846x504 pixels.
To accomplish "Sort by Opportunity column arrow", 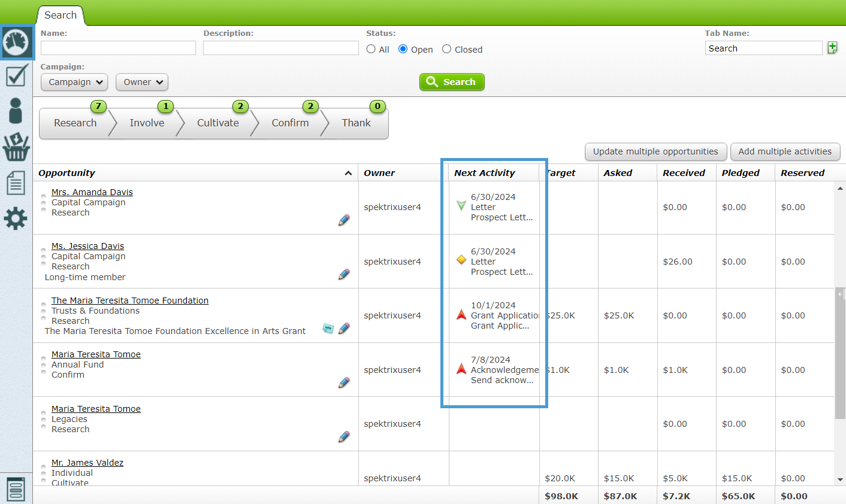I will [x=348, y=173].
